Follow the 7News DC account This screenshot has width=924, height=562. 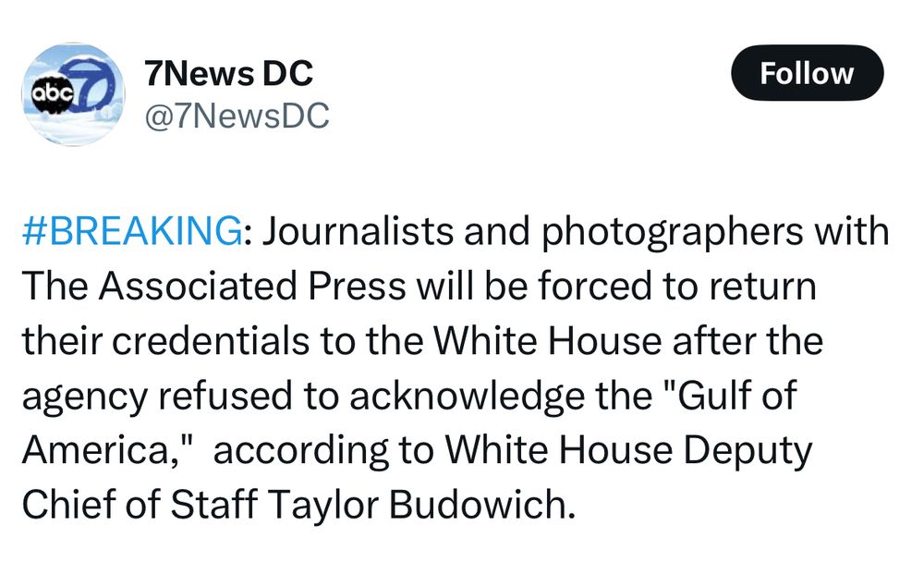pos(807,73)
